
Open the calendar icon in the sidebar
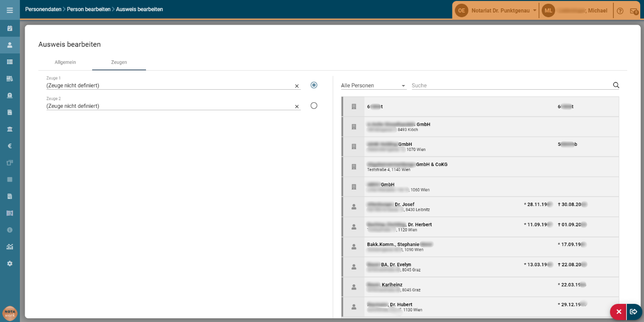(10, 28)
